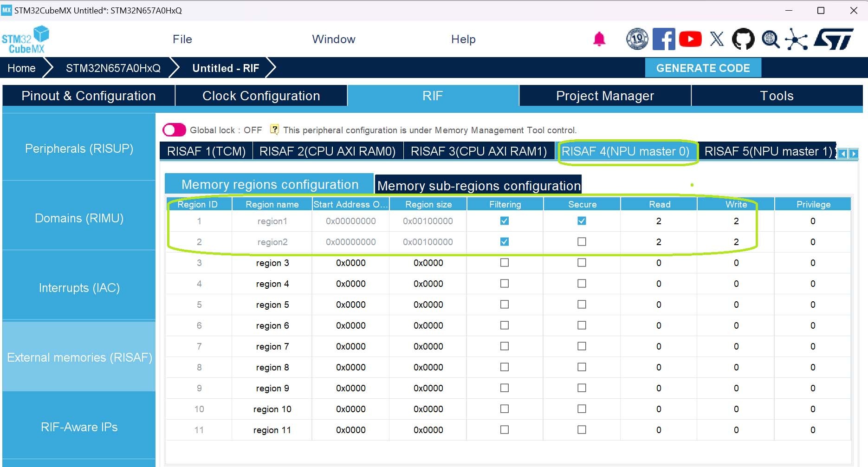Click the Untitled - RIF breadcrumb

[226, 68]
